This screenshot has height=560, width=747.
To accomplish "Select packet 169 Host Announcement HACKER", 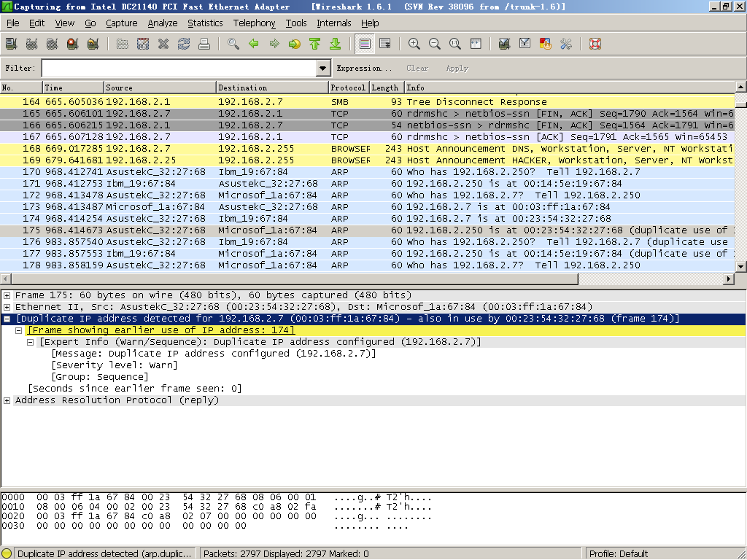I will [x=368, y=160].
